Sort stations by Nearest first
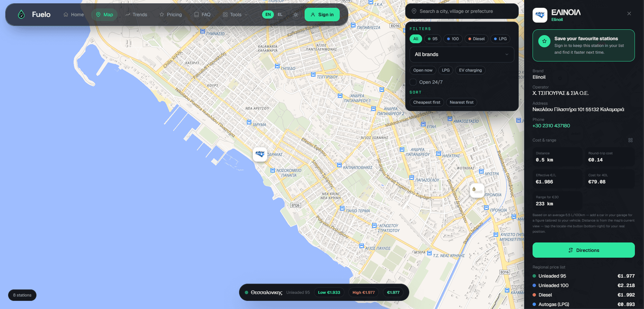The width and height of the screenshot is (644, 309). pos(462,102)
